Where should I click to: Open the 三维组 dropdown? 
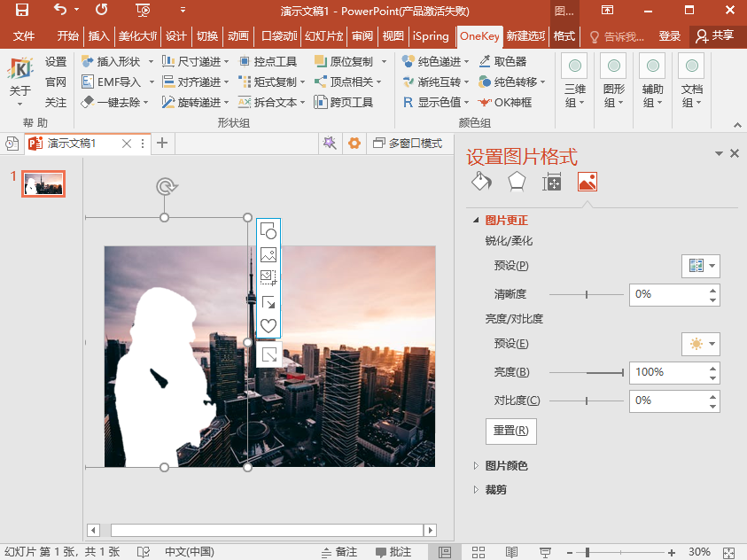(x=575, y=82)
